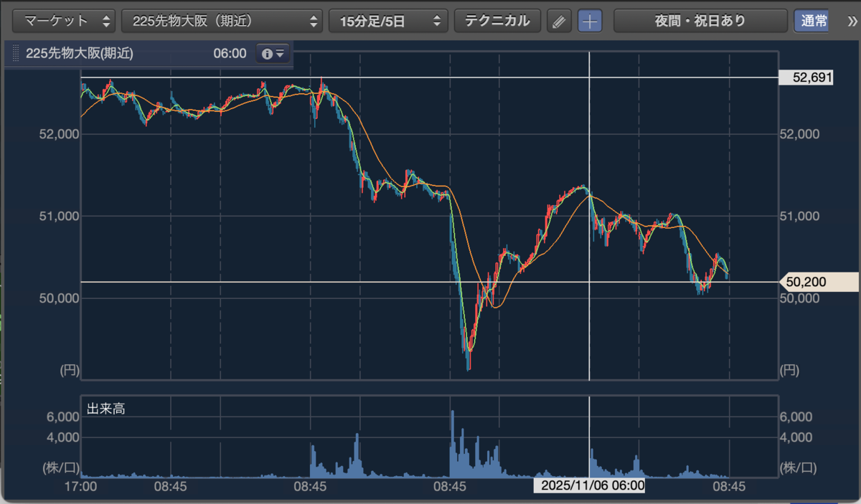Click the 夜間・祝日あり button

700,21
